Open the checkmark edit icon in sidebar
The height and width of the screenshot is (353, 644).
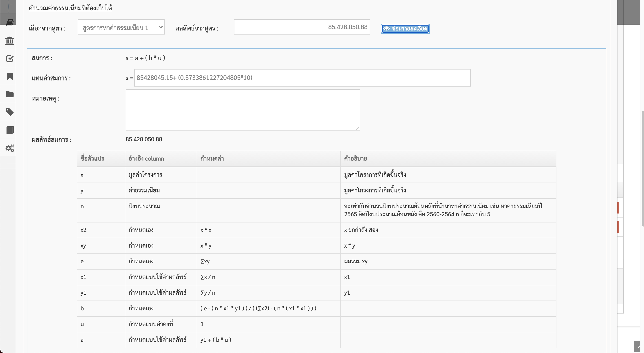[9, 58]
